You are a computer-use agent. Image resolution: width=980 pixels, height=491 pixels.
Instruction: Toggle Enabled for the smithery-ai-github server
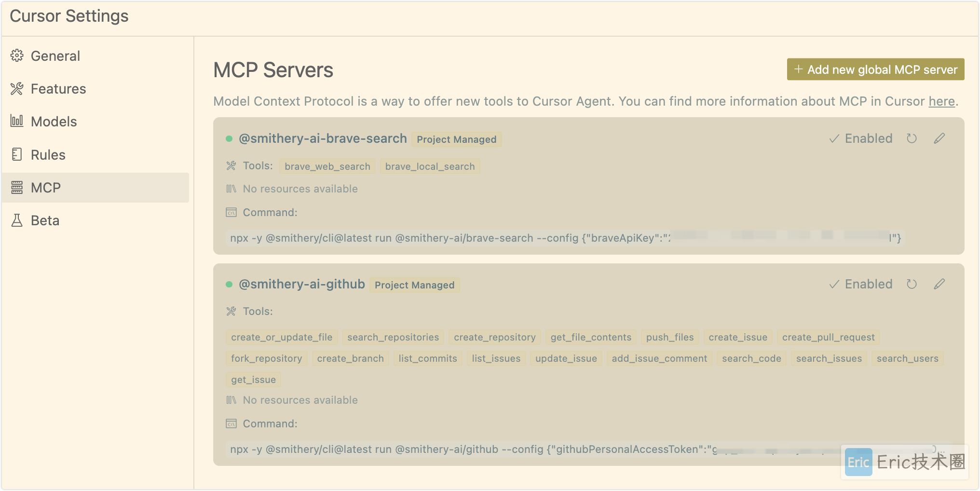click(x=861, y=285)
